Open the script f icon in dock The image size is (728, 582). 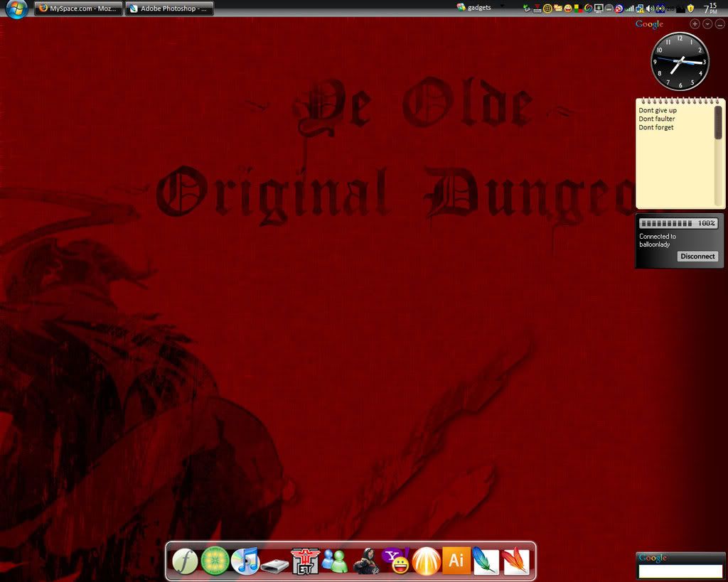tap(185, 561)
